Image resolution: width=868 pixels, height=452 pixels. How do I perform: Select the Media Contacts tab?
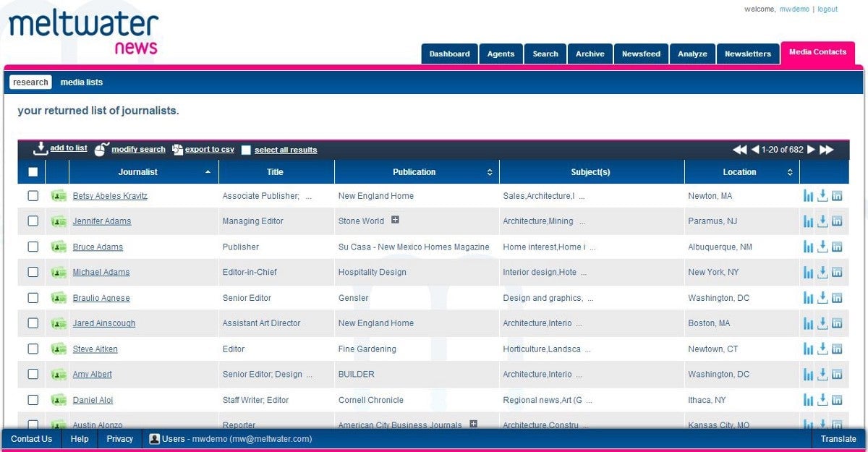point(817,52)
